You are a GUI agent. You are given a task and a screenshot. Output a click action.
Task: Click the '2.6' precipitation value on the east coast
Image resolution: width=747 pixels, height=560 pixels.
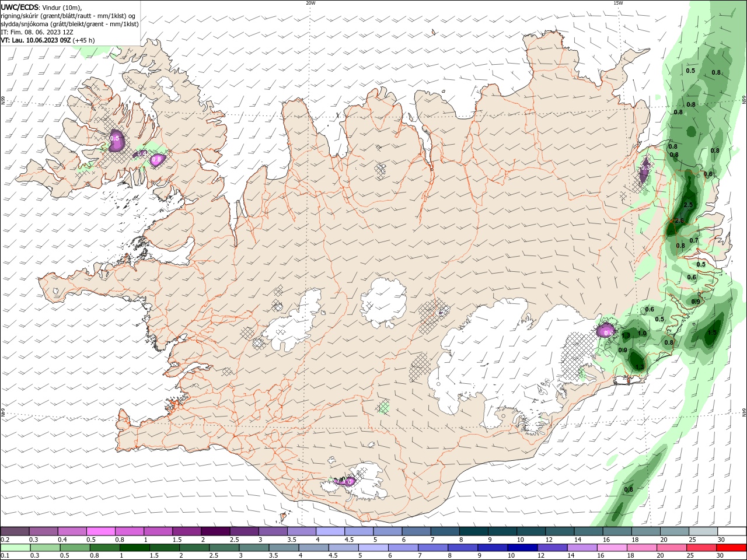pyautogui.click(x=679, y=220)
